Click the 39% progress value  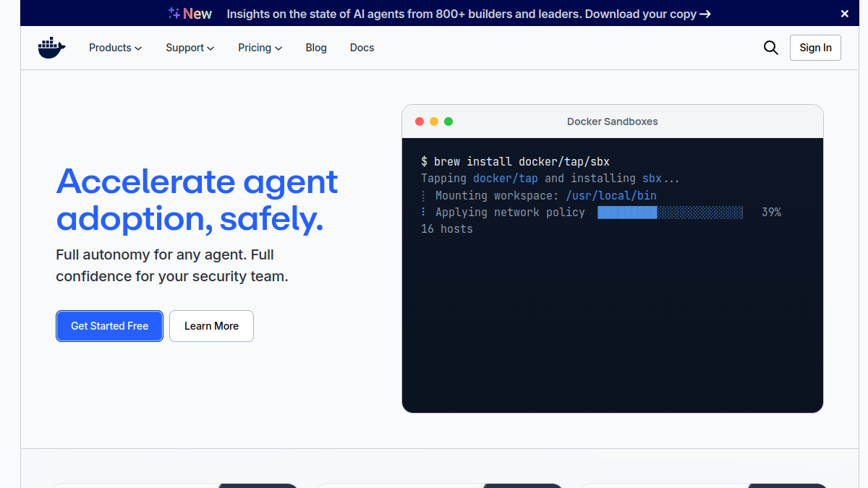click(x=771, y=213)
